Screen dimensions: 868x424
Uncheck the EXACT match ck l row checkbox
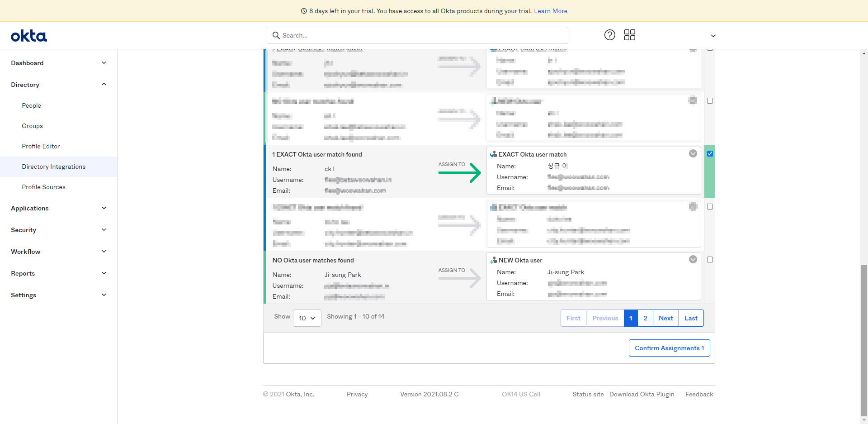pyautogui.click(x=710, y=154)
